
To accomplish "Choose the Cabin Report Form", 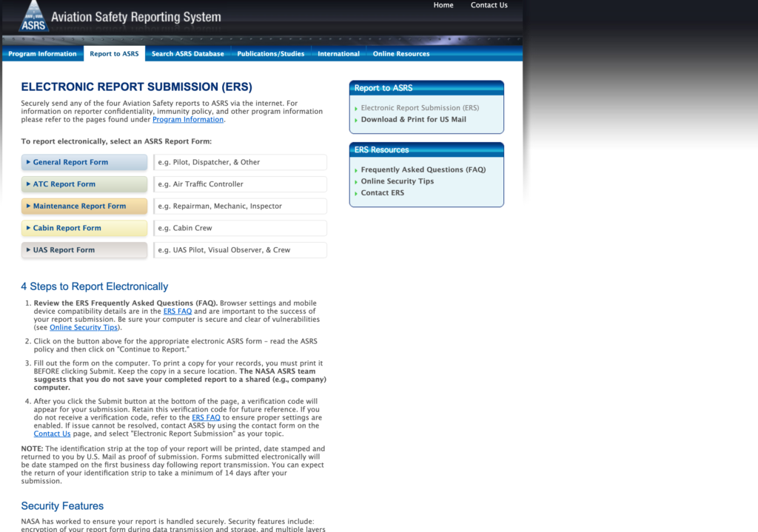I will coord(84,228).
